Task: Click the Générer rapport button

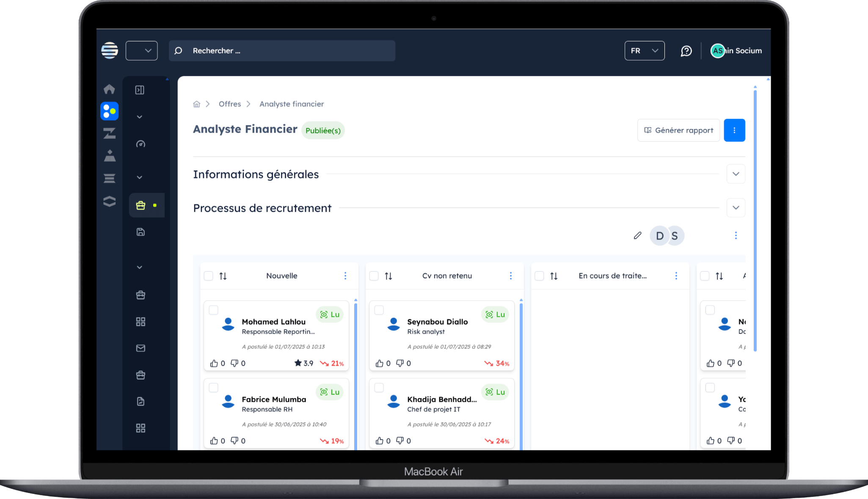Action: point(678,130)
